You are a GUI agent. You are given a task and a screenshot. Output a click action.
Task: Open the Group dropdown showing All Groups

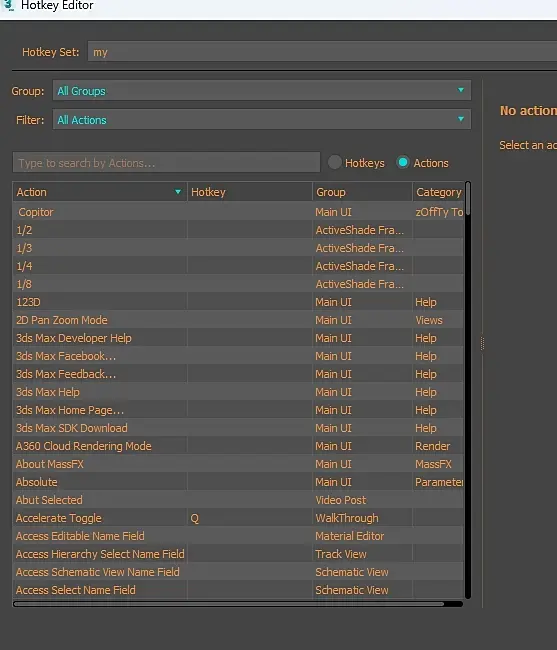click(262, 90)
